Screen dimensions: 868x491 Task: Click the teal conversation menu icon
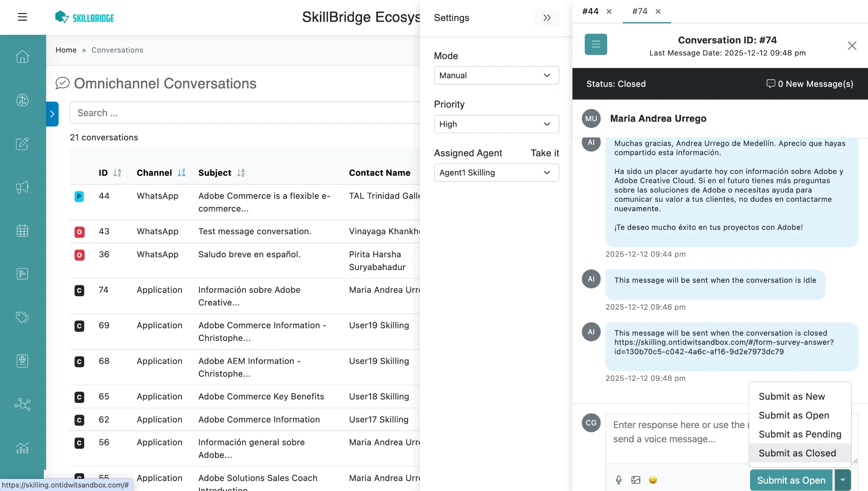[x=595, y=44]
